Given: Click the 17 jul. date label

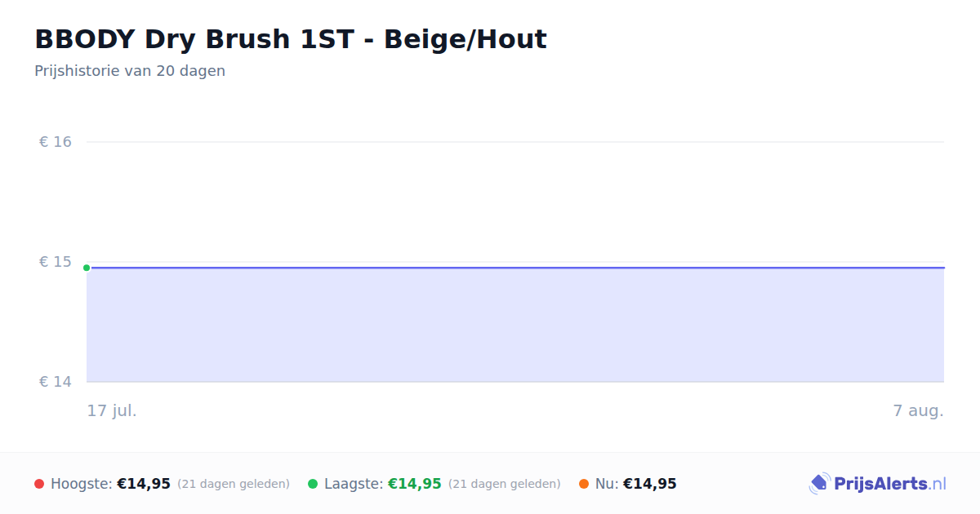Looking at the screenshot, I should click(x=112, y=410).
